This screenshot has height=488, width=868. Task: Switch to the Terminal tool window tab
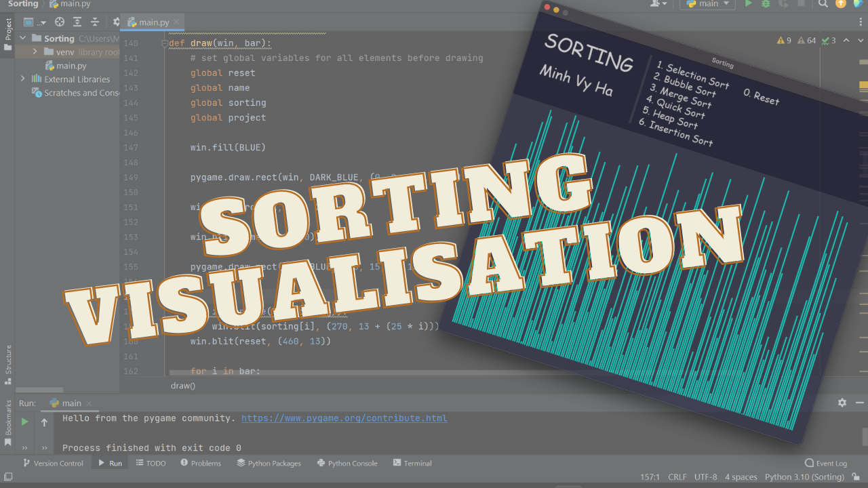(x=412, y=463)
